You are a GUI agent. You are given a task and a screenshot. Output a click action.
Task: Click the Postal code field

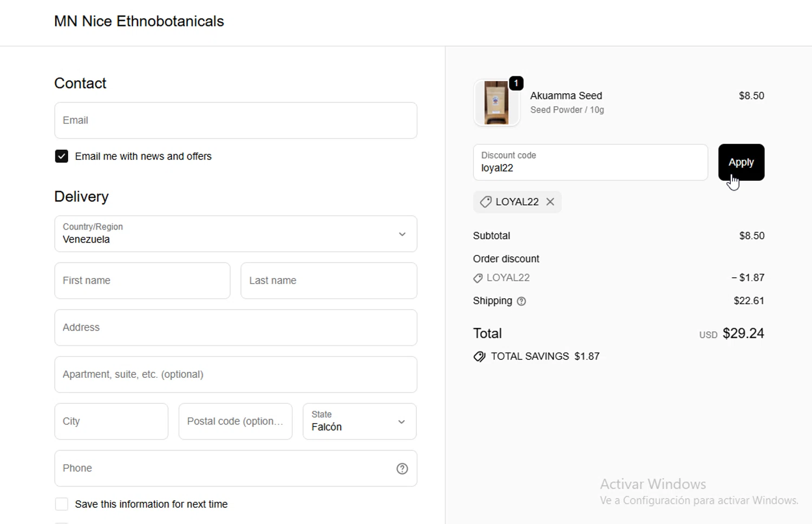[235, 421]
